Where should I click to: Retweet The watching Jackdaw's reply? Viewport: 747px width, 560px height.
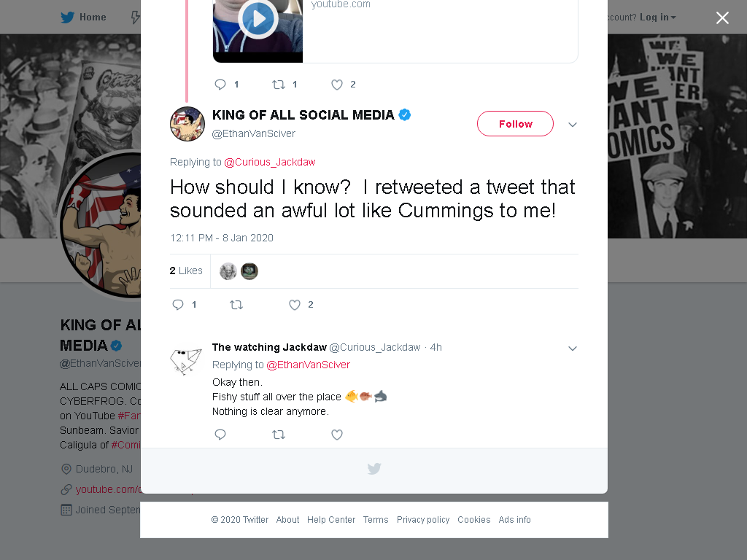pos(279,435)
